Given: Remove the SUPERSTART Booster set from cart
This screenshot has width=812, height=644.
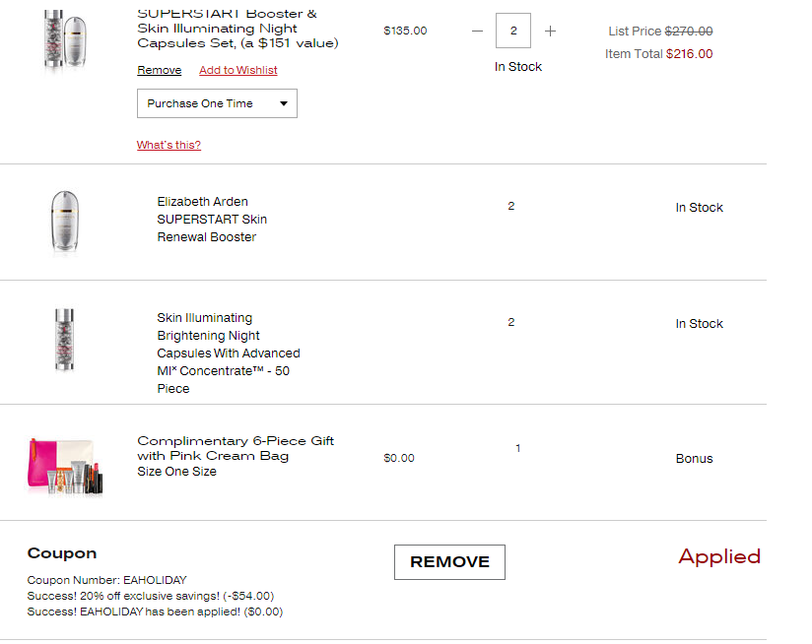Looking at the screenshot, I should point(159,70).
